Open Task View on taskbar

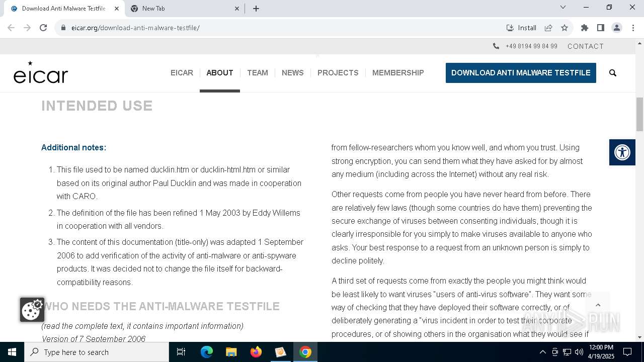181,352
